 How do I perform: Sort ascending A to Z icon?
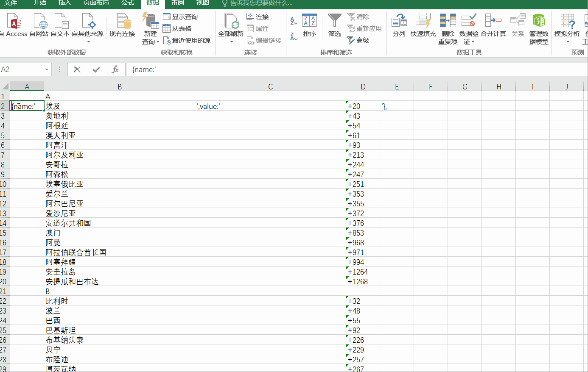pyautogui.click(x=294, y=20)
